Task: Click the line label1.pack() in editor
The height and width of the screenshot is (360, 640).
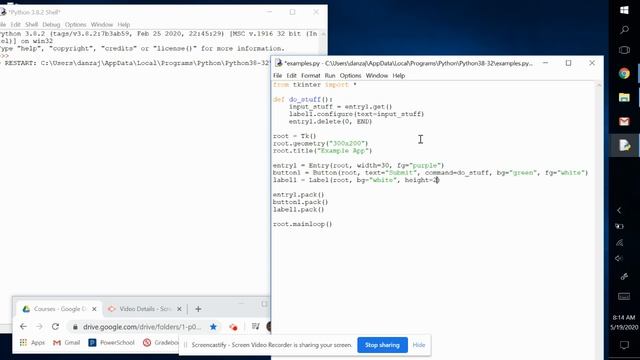Action: [x=298, y=209]
